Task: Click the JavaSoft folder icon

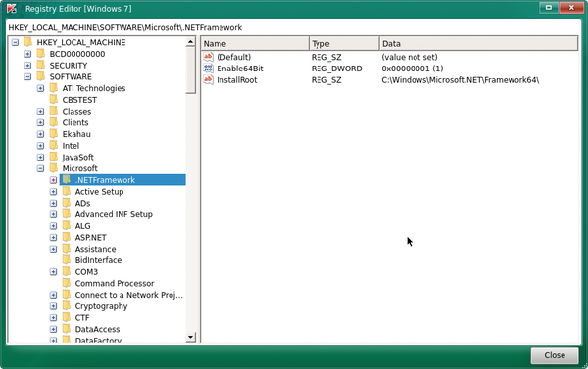Action: (54, 157)
